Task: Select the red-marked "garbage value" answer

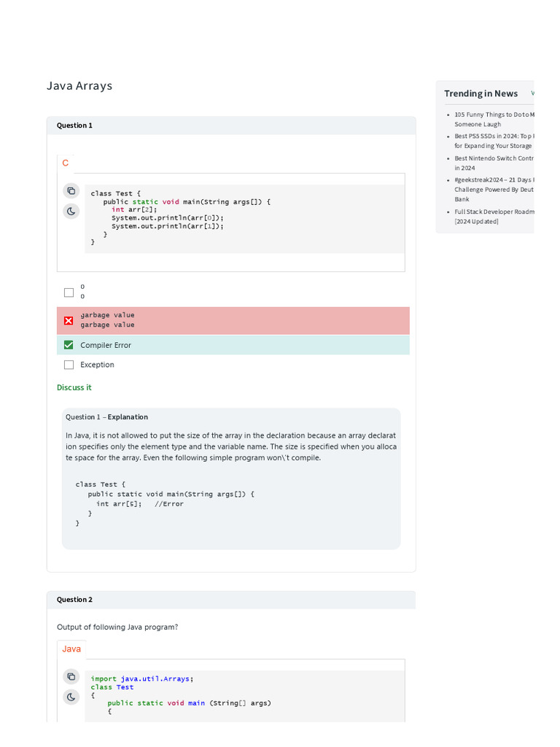Action: pos(69,320)
